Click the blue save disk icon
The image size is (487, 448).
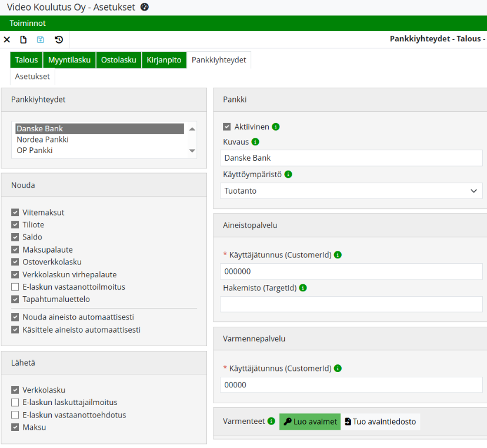(41, 39)
